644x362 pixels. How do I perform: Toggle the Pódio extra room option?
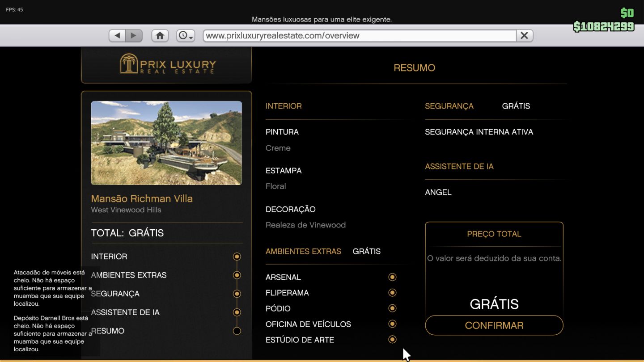coord(392,308)
